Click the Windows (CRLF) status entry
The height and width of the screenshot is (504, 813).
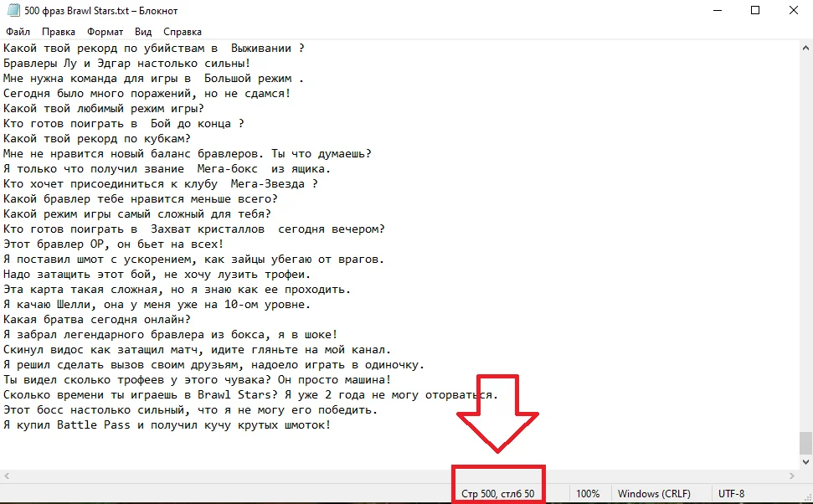pyautogui.click(x=655, y=494)
